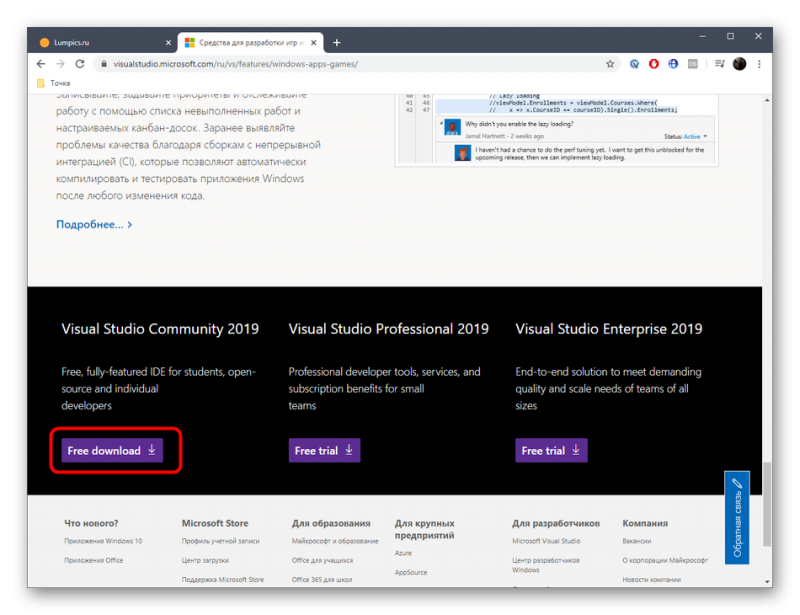Click the Для образования footer heading
Viewport: 800px width, 615px height.
tap(331, 523)
